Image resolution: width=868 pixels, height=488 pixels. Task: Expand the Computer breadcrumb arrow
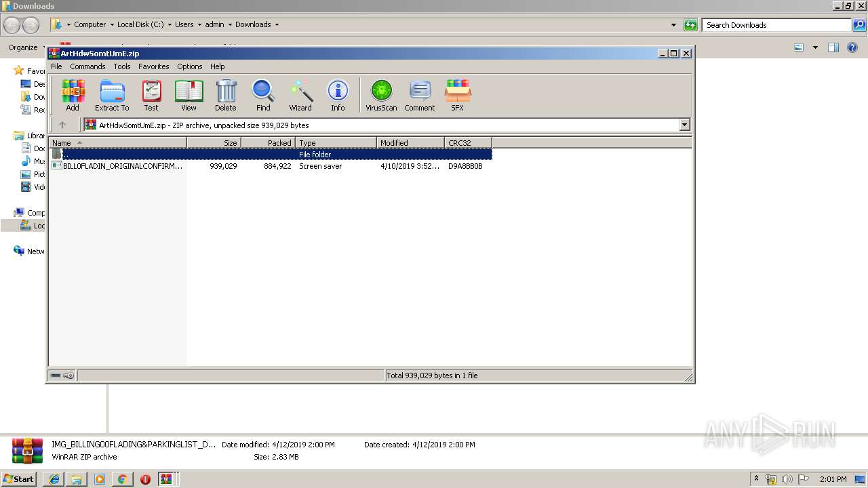[x=112, y=25]
